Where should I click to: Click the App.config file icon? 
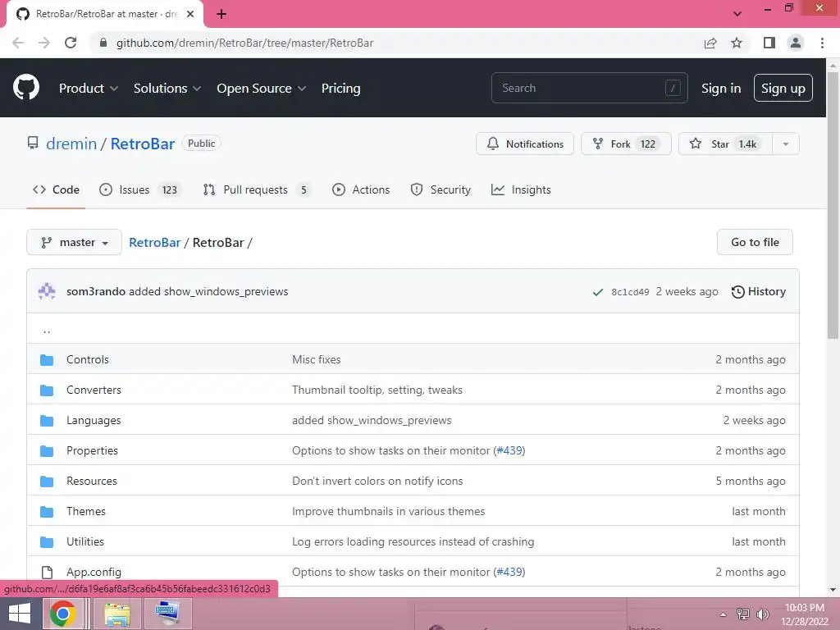pos(47,572)
